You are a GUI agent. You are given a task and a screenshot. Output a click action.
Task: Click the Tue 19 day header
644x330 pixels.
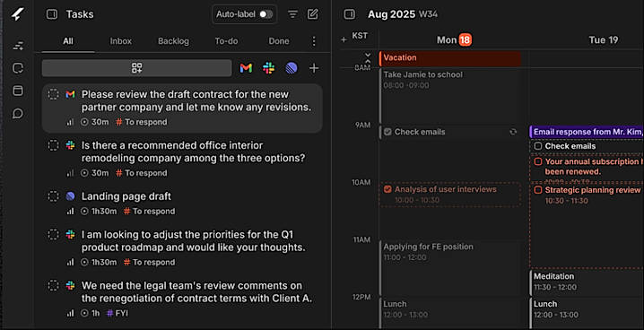[x=604, y=39]
